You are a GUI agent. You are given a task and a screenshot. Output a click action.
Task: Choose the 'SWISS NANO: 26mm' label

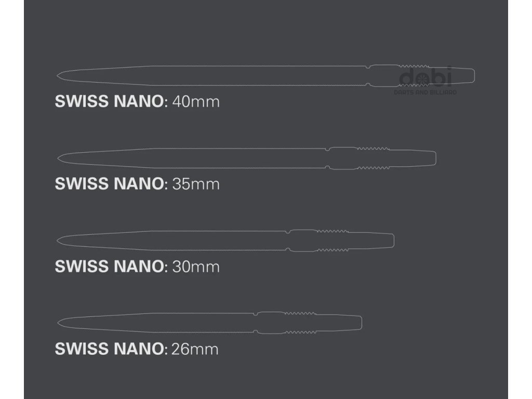click(137, 349)
